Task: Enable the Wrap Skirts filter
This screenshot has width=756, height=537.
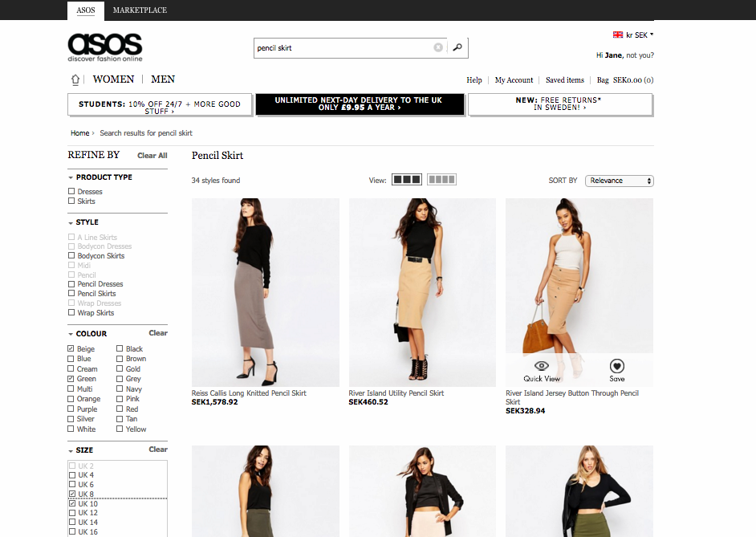Action: tap(71, 312)
